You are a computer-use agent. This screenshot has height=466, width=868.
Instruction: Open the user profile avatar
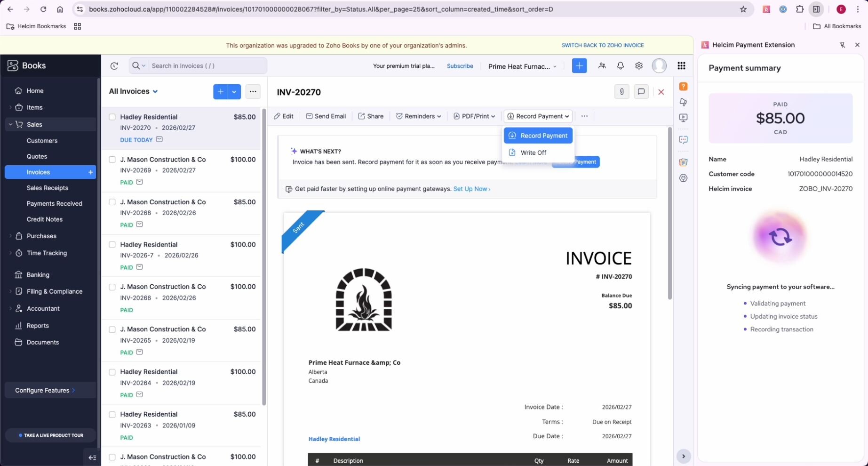pyautogui.click(x=659, y=66)
